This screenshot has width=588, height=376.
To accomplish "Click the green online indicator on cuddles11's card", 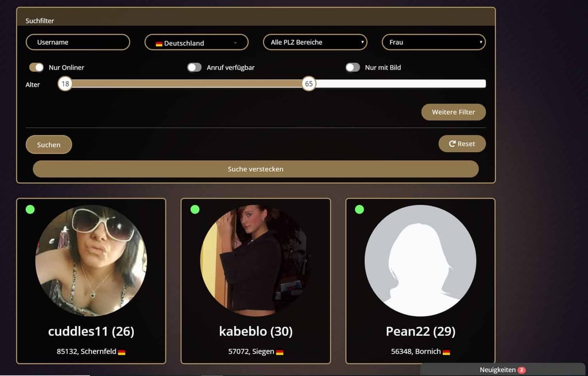I will point(30,210).
